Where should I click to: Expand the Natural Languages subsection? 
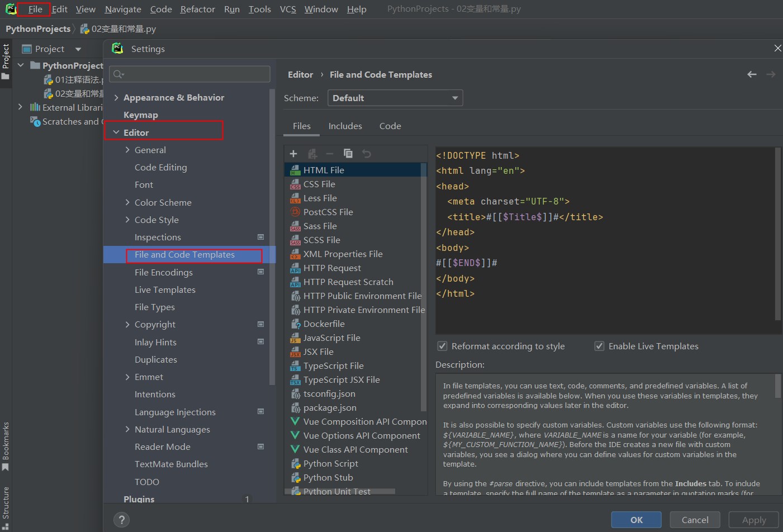(x=127, y=429)
